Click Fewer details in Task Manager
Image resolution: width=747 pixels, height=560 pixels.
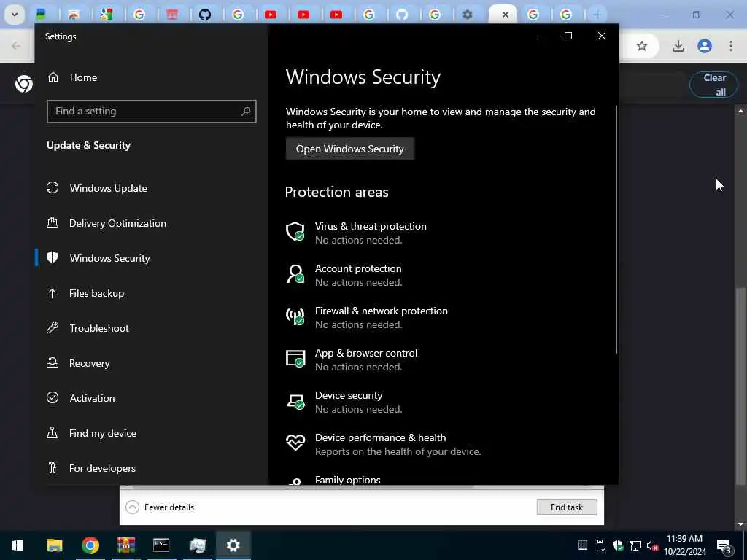point(160,507)
